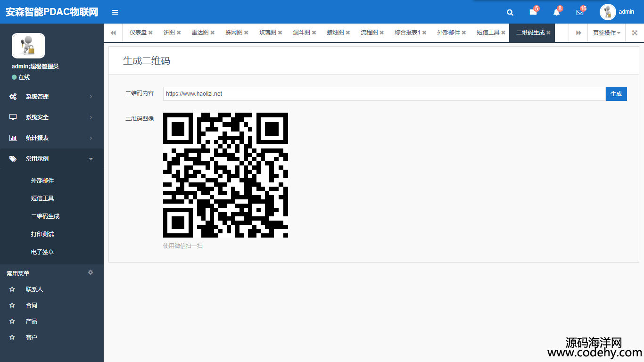Screen dimensions: 644x362
Task: Open 外部邮件 in the sidebar submenu
Action: point(42,181)
